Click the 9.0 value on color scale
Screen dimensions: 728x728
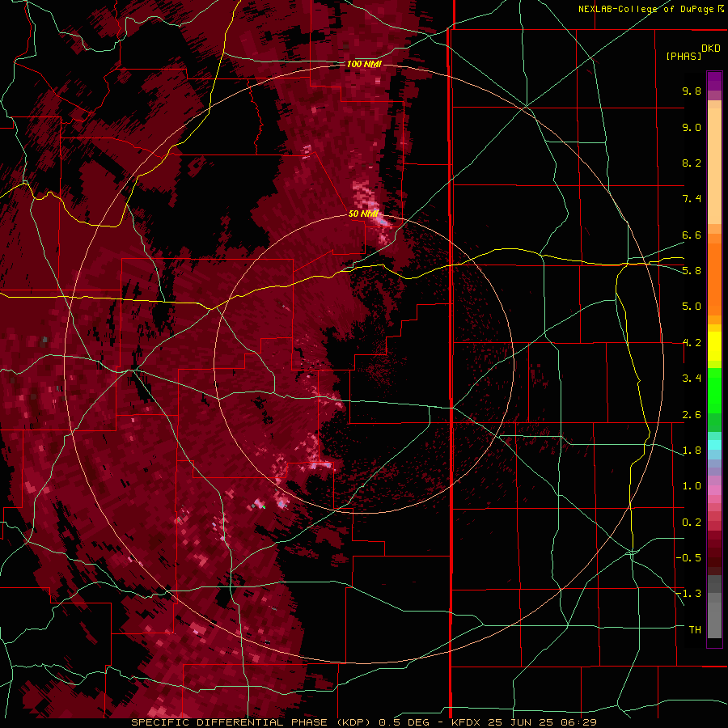(x=692, y=127)
